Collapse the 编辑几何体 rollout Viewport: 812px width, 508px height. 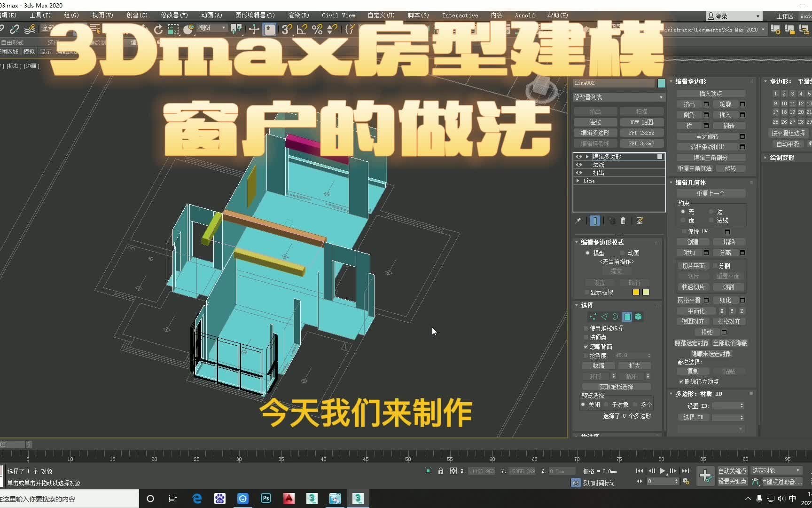click(x=671, y=183)
